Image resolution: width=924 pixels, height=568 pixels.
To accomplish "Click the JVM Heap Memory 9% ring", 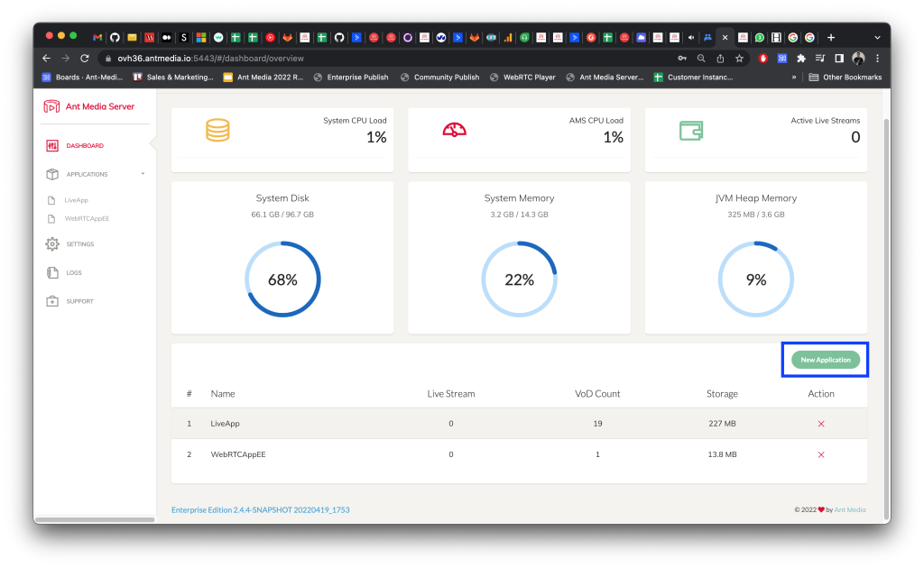I will [756, 279].
